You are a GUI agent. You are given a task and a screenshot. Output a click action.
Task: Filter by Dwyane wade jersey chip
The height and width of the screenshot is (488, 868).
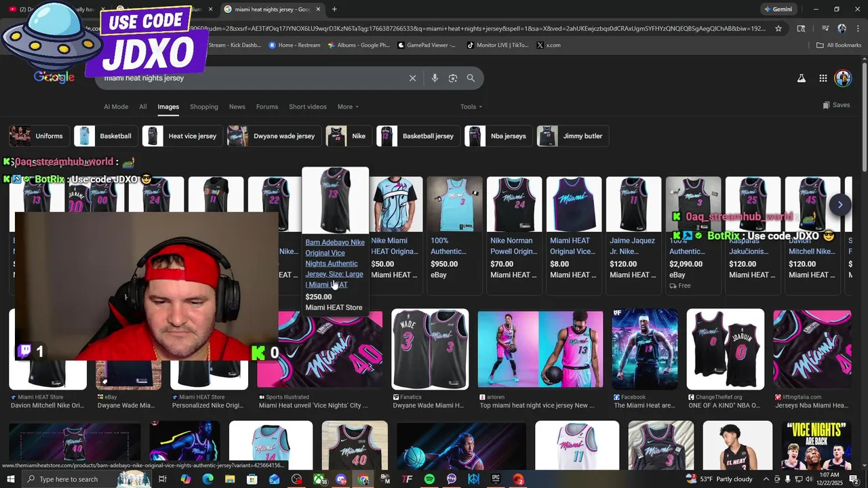(x=273, y=136)
